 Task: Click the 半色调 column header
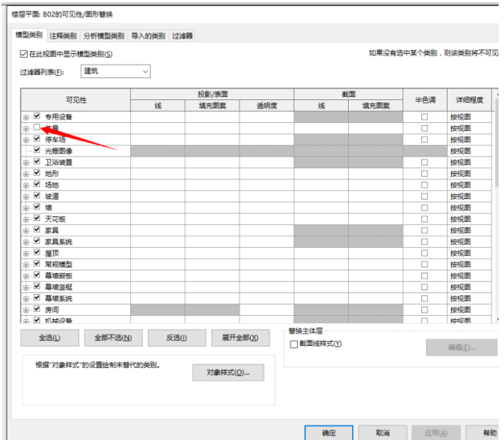pyautogui.click(x=425, y=100)
